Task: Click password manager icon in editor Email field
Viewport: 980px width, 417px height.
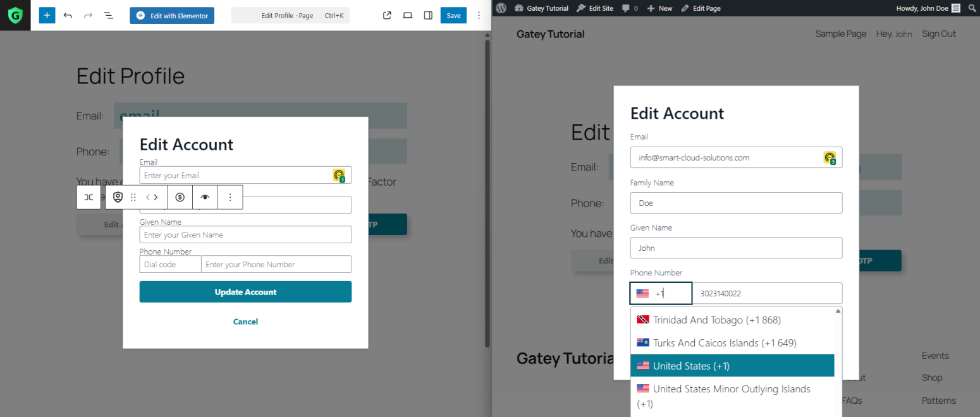Action: (x=340, y=176)
